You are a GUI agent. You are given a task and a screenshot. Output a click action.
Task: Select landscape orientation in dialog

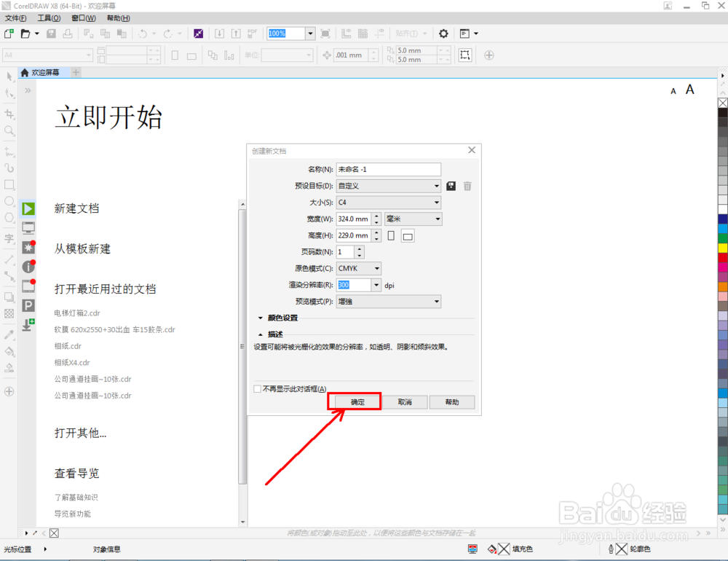tap(408, 236)
